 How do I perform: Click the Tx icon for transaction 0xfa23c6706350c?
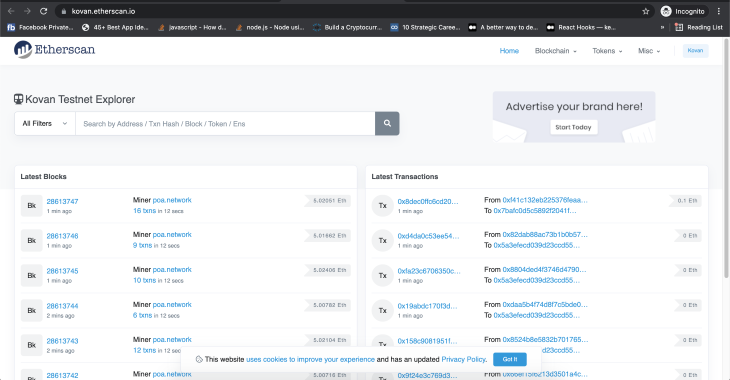383,275
